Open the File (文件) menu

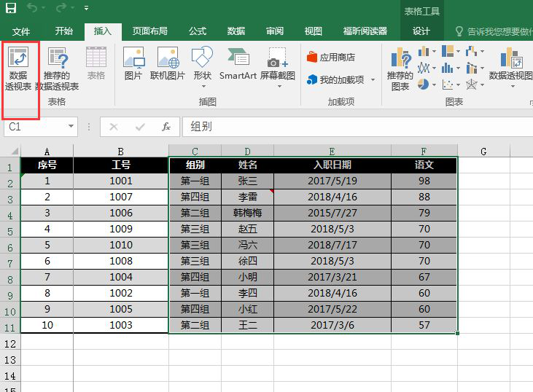21,31
